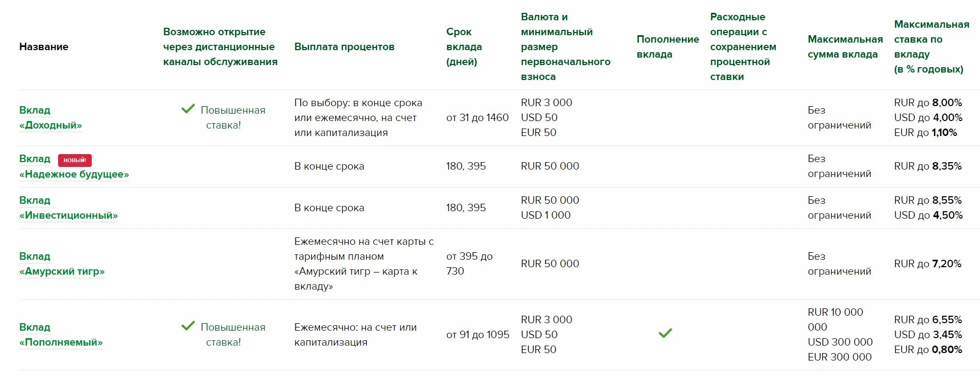Click the red «НОВЫЙ!» badge
The height and width of the screenshot is (376, 980).
(75, 160)
